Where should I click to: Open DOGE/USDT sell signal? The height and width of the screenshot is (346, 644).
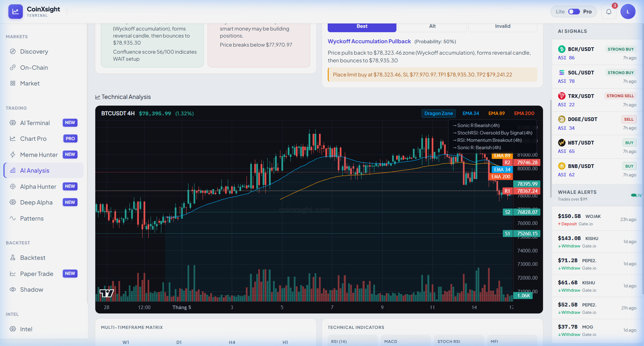[597, 123]
